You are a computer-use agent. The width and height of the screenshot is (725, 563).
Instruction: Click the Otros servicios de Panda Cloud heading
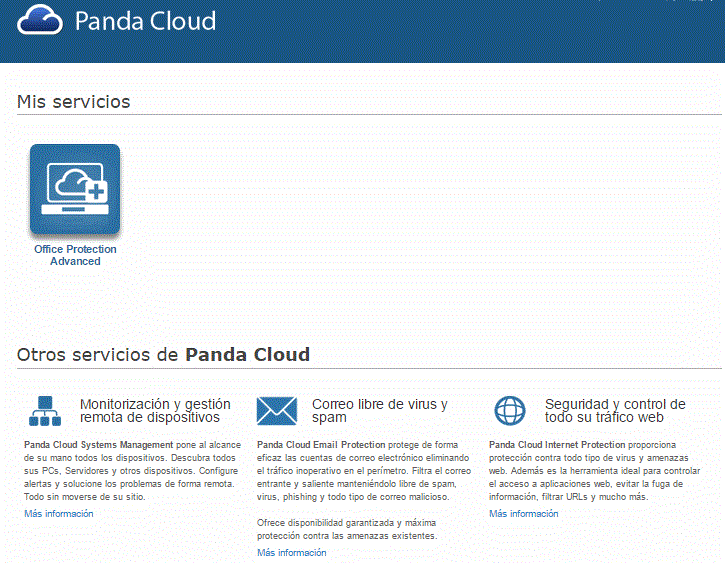click(x=163, y=355)
